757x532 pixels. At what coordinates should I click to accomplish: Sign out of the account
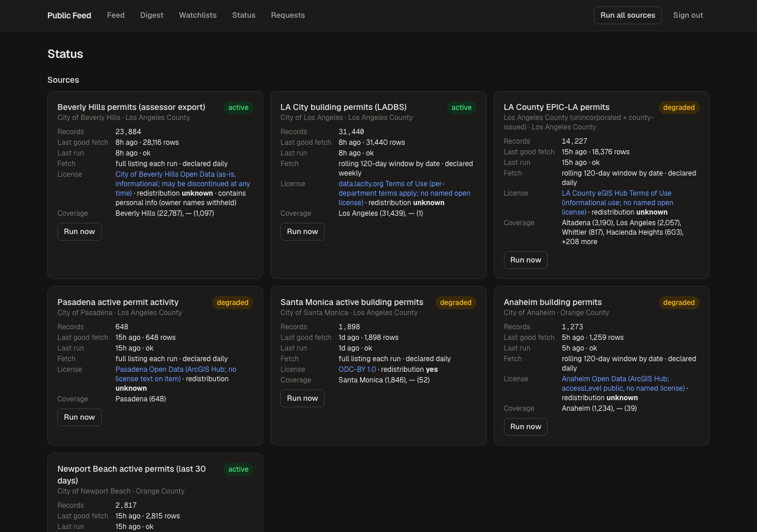[x=688, y=15]
